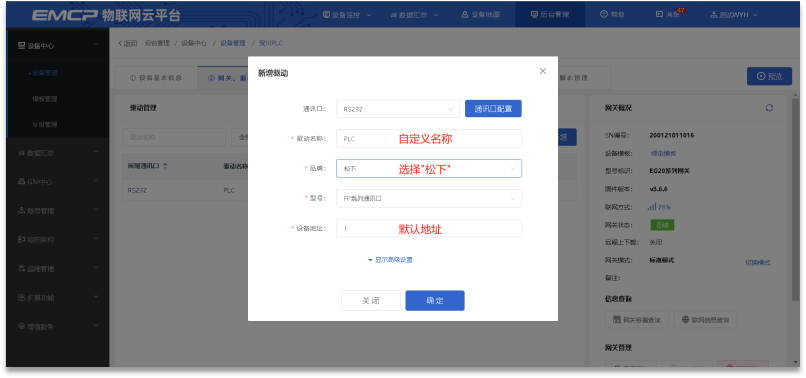Screen dimensions: 806x378
Task: Open the 品牌 dropdown showing 松下
Action: [x=429, y=169]
